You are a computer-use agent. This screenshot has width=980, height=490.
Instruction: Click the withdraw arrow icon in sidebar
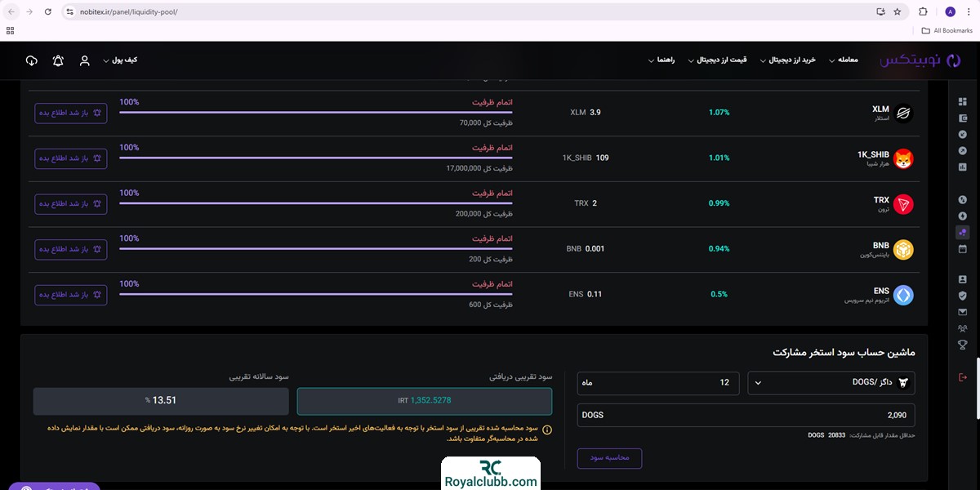[962, 150]
